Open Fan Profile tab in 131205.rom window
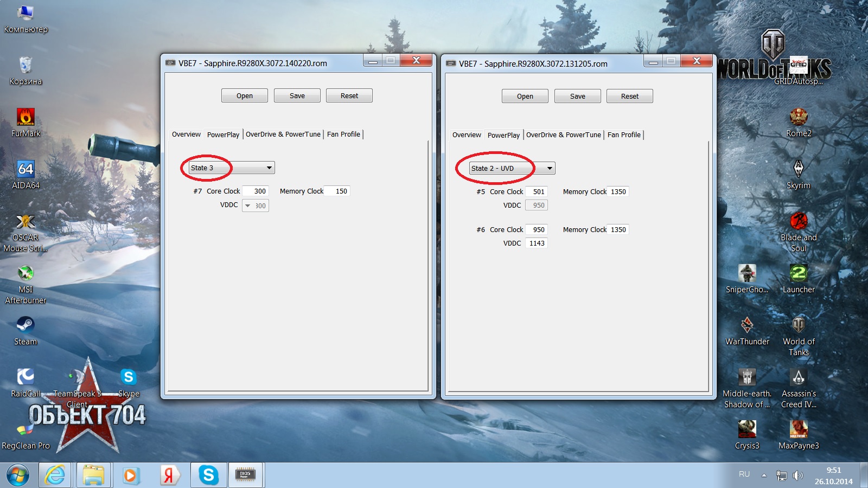 click(624, 135)
